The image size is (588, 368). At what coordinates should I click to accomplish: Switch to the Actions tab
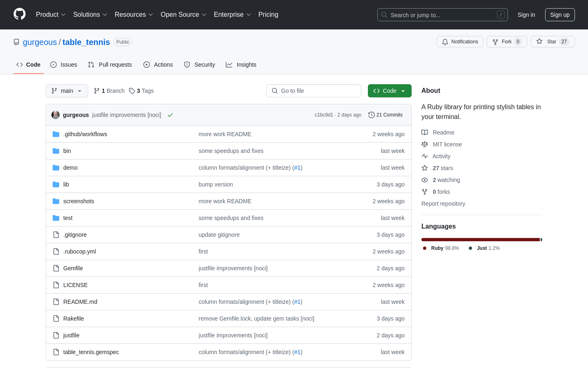[158, 65]
